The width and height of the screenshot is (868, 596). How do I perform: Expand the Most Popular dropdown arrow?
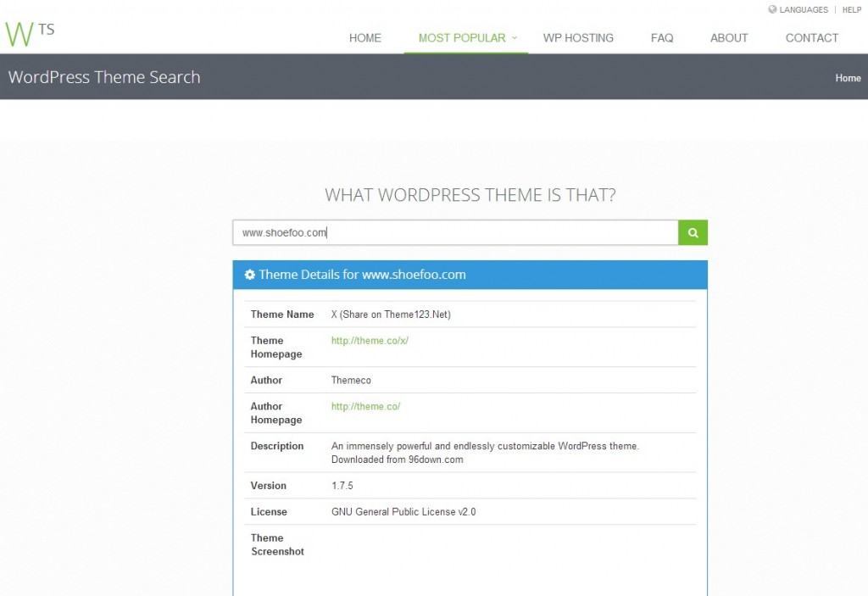tap(515, 37)
